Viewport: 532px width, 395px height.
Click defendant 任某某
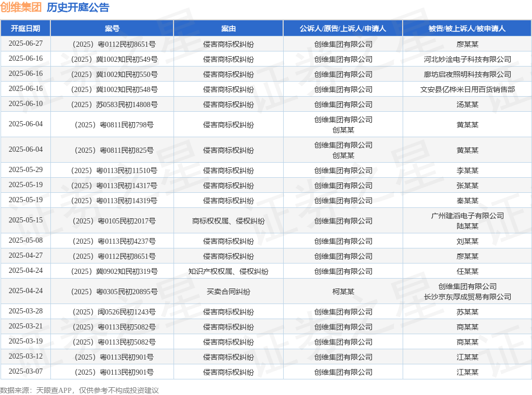(467, 271)
